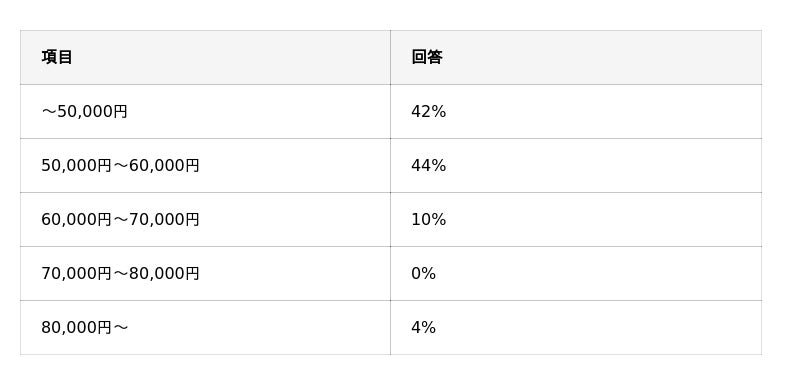
Task: Click the 0% value
Action: tap(423, 274)
